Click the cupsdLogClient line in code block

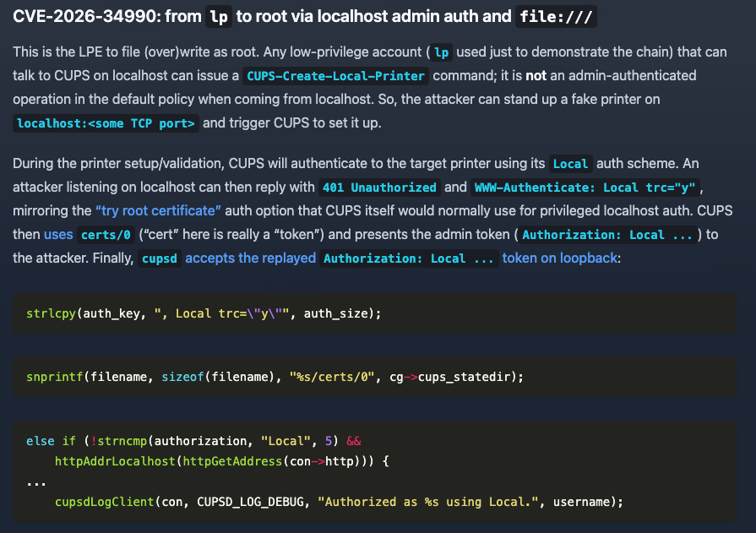point(339,502)
